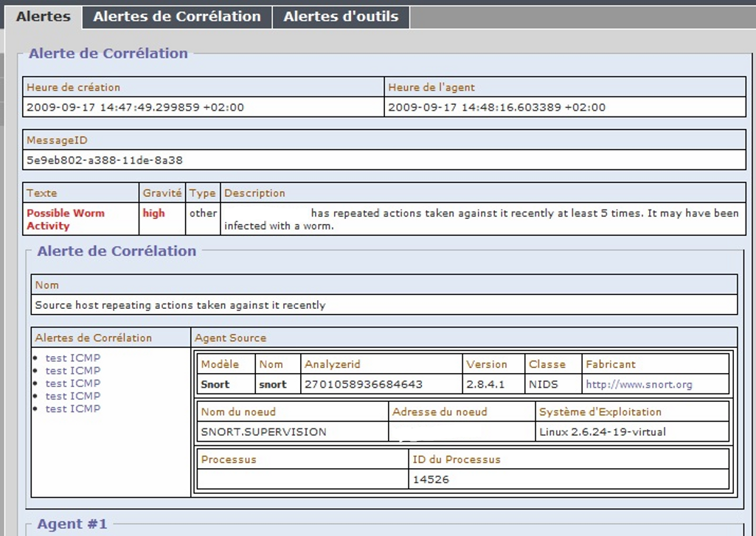Image resolution: width=756 pixels, height=536 pixels.
Task: Open the second test ICMP alert link
Action: 73,371
